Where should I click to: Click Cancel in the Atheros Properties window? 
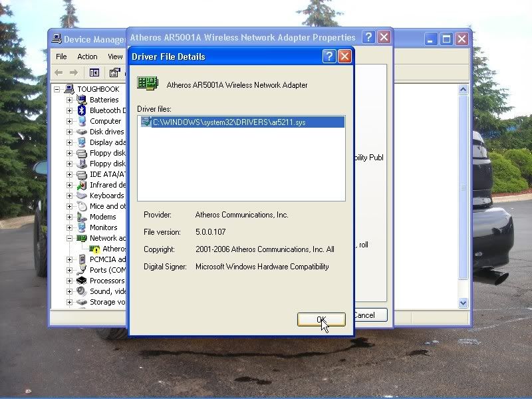[x=370, y=315]
